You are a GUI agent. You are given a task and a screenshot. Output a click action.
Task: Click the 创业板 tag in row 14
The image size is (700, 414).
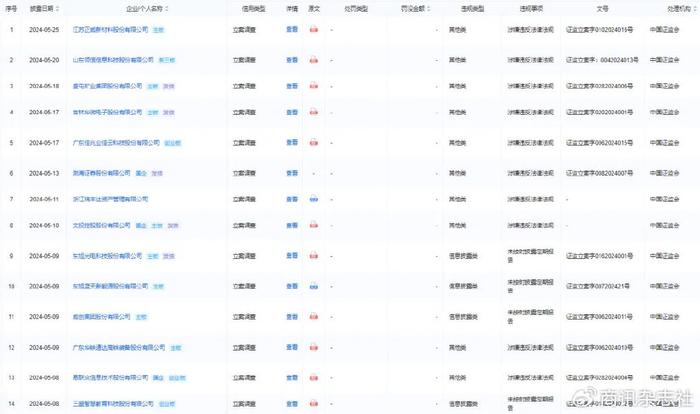[167, 404]
